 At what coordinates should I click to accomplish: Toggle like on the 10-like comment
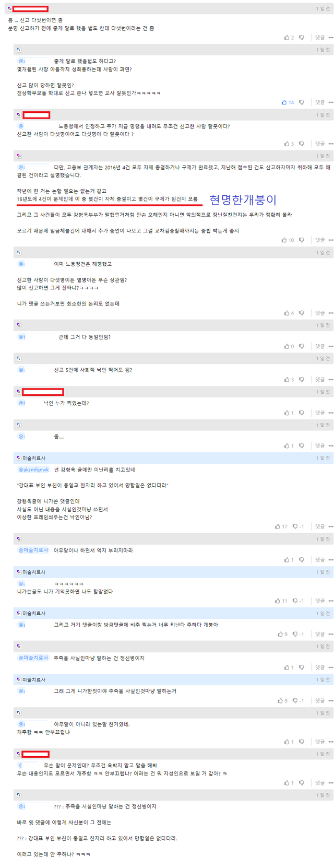284,240
